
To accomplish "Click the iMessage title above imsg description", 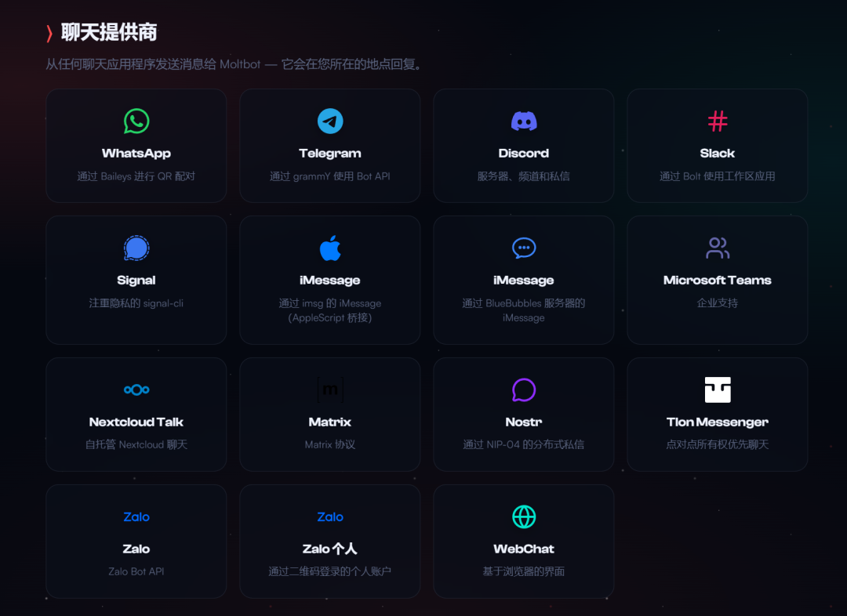I will point(330,281).
